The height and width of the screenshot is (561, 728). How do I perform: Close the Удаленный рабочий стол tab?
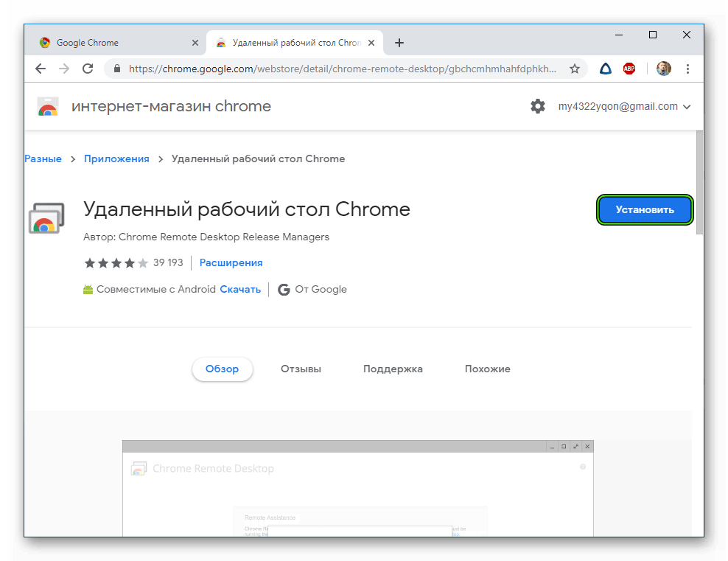tap(371, 43)
